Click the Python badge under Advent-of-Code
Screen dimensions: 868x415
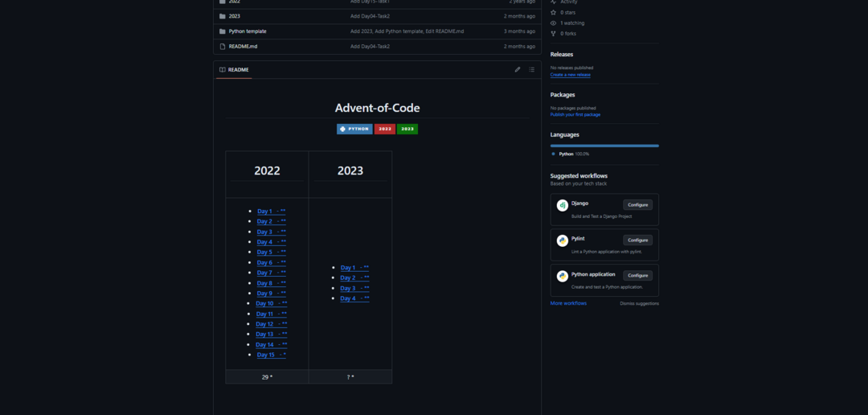pos(354,129)
